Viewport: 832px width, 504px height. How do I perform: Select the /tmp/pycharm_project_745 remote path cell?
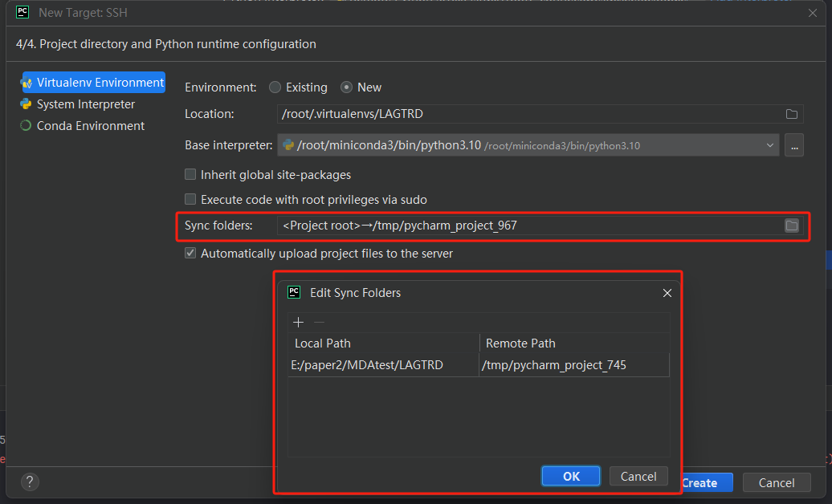pyautogui.click(x=574, y=365)
